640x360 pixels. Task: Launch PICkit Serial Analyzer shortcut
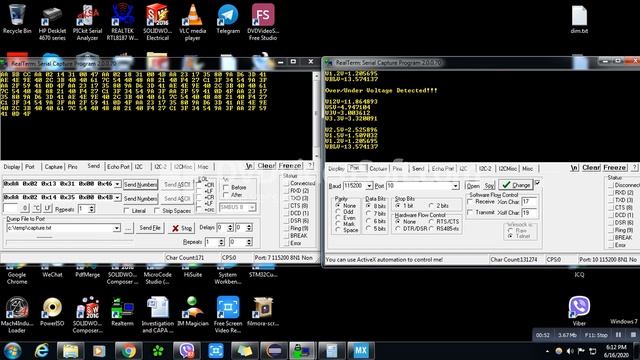click(87, 22)
